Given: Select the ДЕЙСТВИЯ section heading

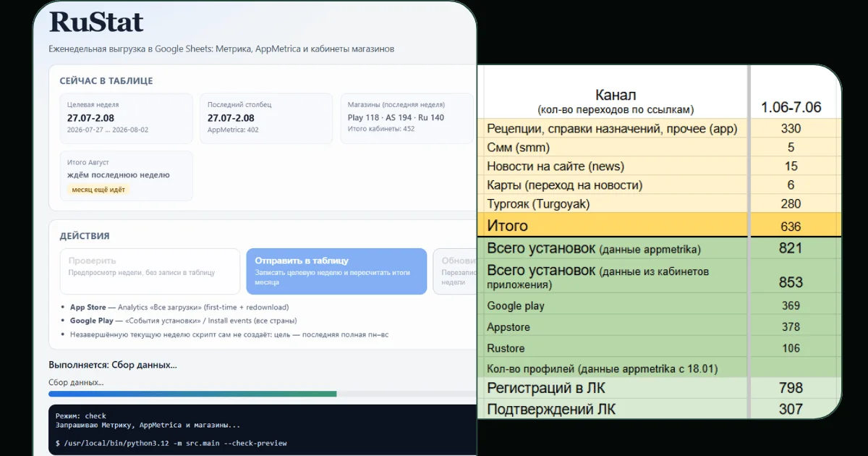Looking at the screenshot, I should click(85, 236).
